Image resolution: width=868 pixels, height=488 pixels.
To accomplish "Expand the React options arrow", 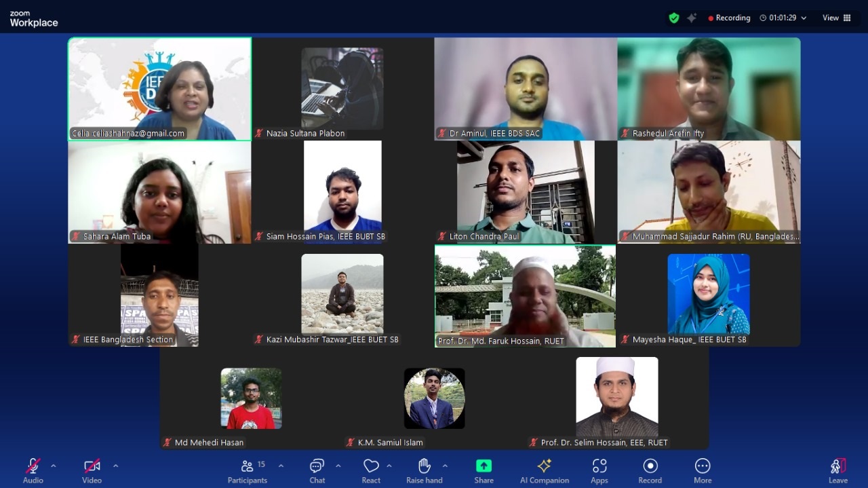I will [389, 466].
